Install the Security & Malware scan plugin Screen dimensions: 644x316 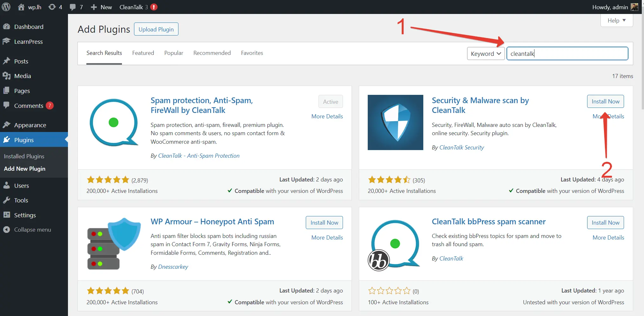click(x=605, y=101)
